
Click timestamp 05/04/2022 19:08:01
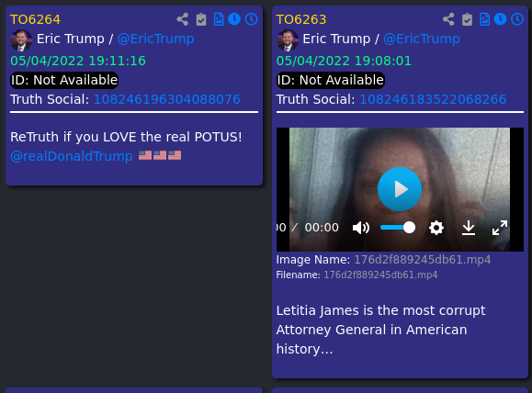344,61
